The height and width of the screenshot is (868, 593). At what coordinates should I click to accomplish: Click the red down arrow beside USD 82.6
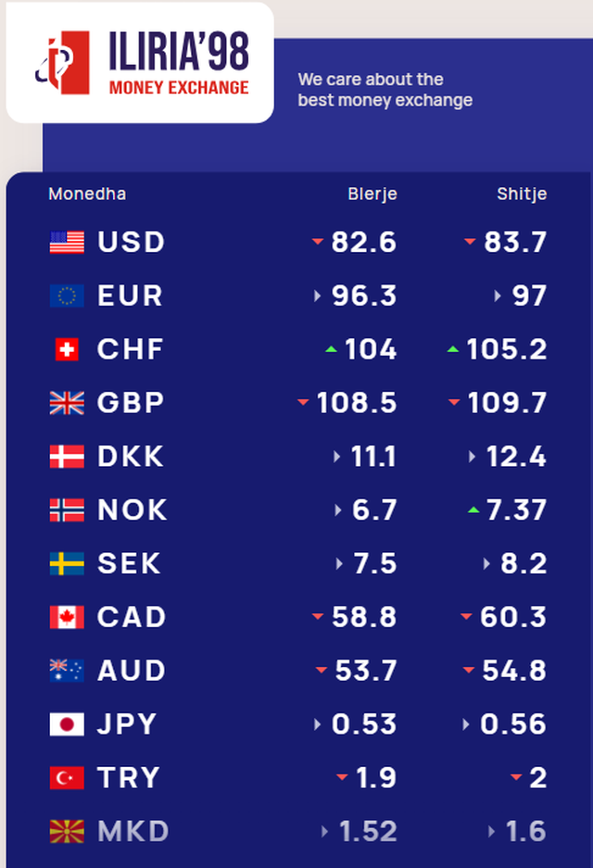point(318,242)
